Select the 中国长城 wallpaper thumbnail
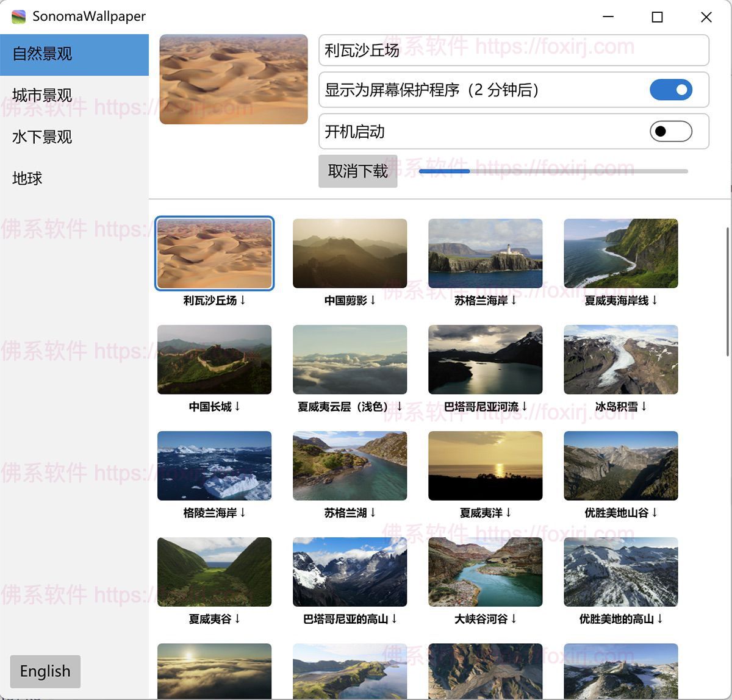 pyautogui.click(x=214, y=359)
